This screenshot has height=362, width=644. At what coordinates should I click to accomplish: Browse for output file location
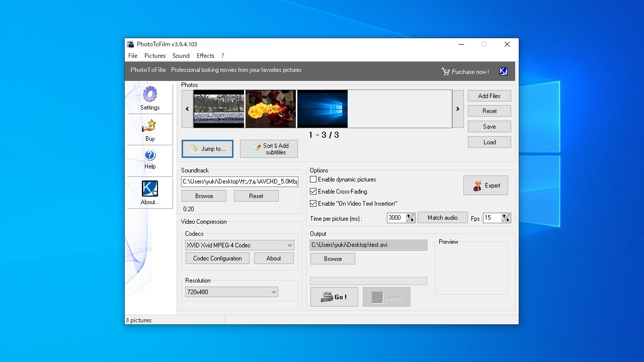[333, 259]
